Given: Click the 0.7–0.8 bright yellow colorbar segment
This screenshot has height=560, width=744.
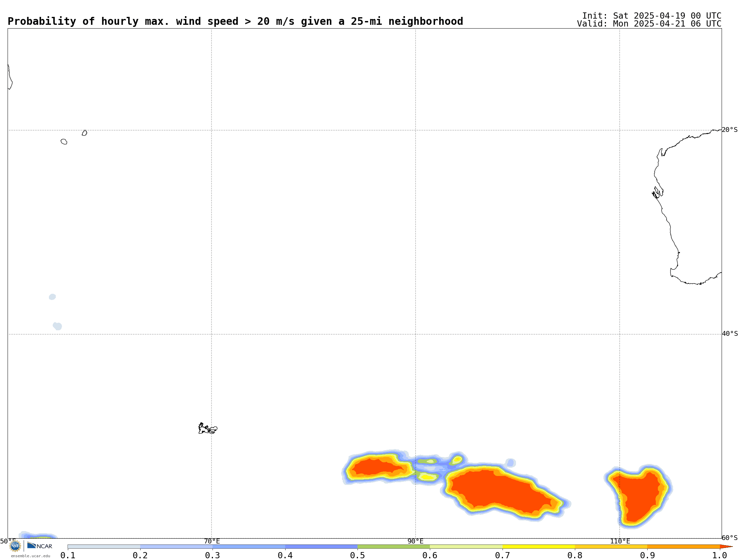Looking at the screenshot, I should (x=539, y=547).
